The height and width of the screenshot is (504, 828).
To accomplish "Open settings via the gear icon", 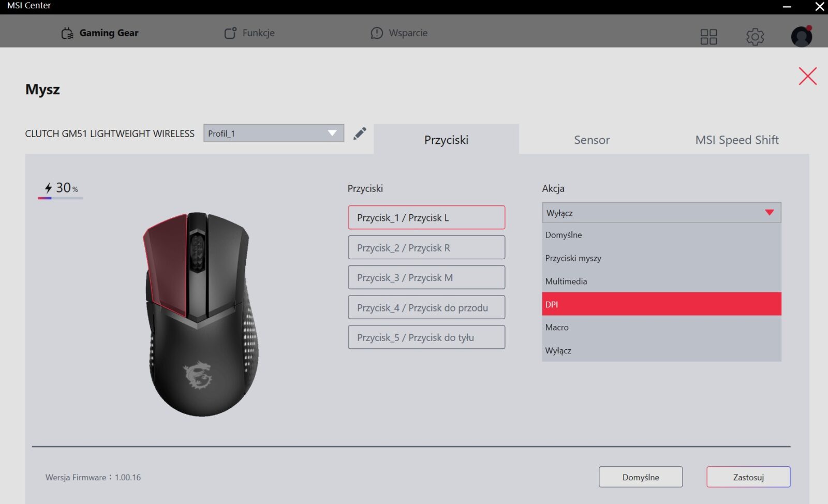I will click(x=755, y=37).
